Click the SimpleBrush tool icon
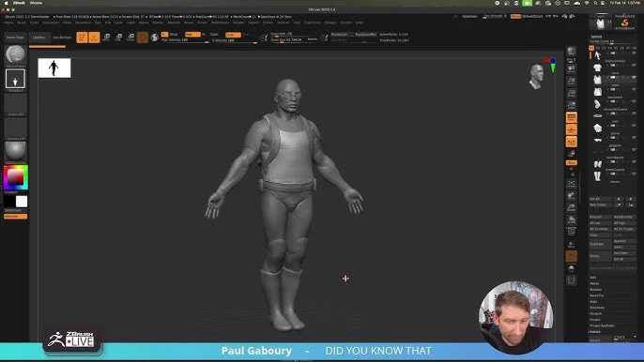This screenshot has height=362, width=644. click(624, 23)
